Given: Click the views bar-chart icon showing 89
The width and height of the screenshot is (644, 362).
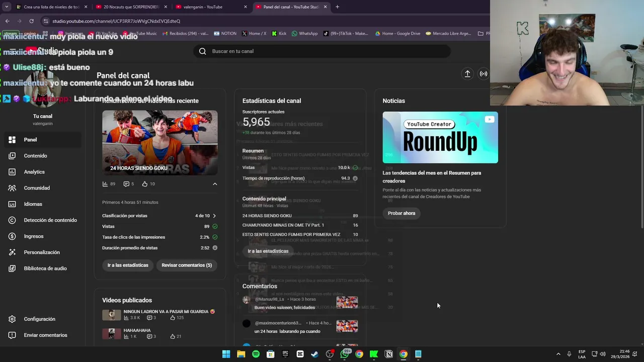Looking at the screenshot, I should point(105,184).
